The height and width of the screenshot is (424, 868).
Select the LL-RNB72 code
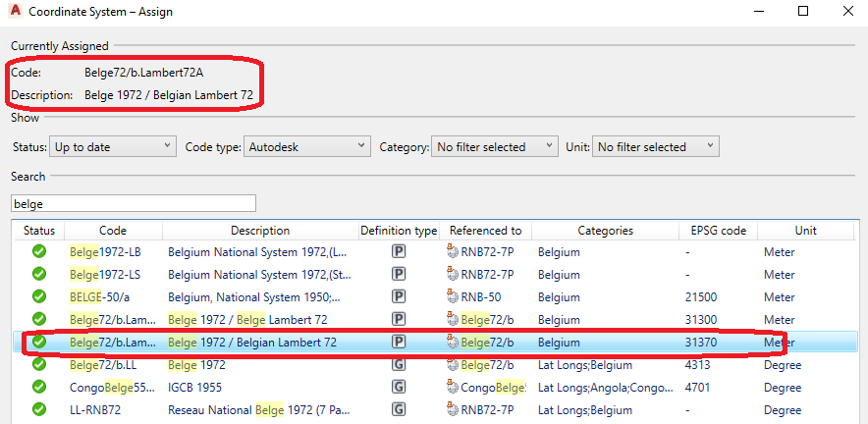94,410
